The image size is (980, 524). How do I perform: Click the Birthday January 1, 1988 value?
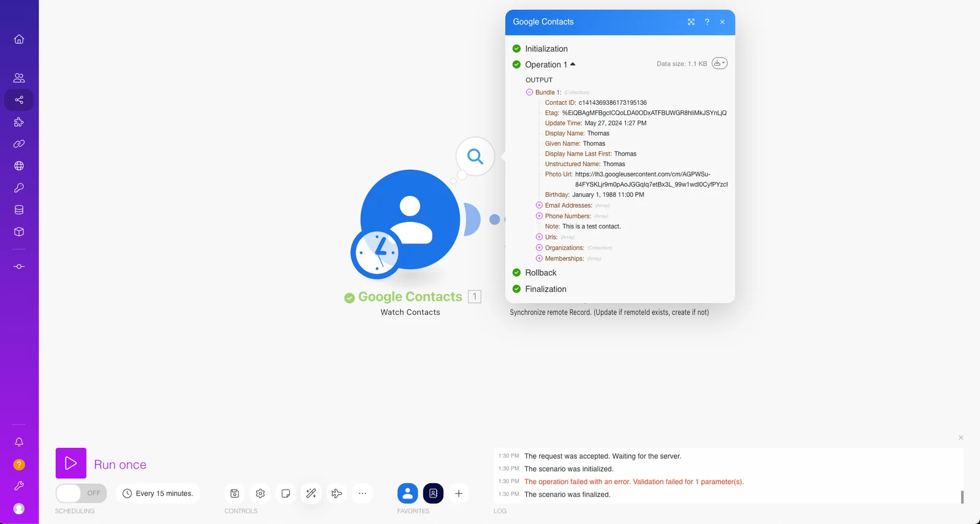(x=608, y=195)
